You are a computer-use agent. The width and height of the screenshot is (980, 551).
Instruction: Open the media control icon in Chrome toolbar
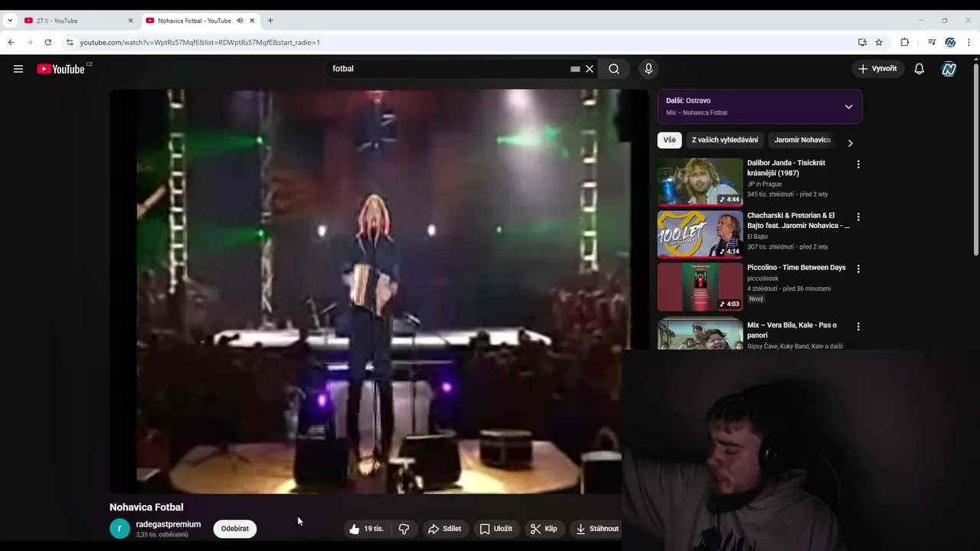coord(932,42)
